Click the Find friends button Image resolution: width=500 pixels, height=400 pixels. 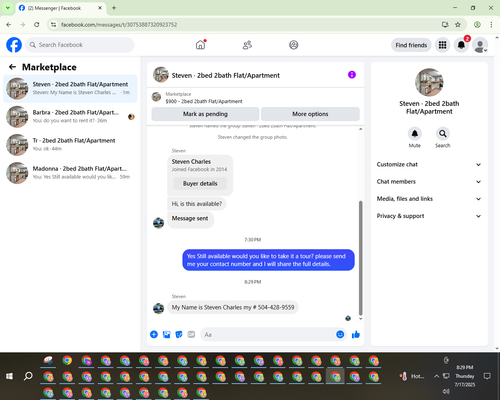[x=411, y=45]
